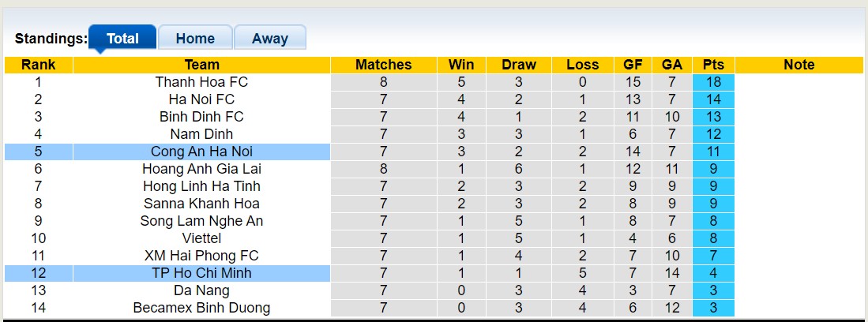Open Sanna Khanh Hoa team page
This screenshot has height=322, width=868.
coord(201,204)
